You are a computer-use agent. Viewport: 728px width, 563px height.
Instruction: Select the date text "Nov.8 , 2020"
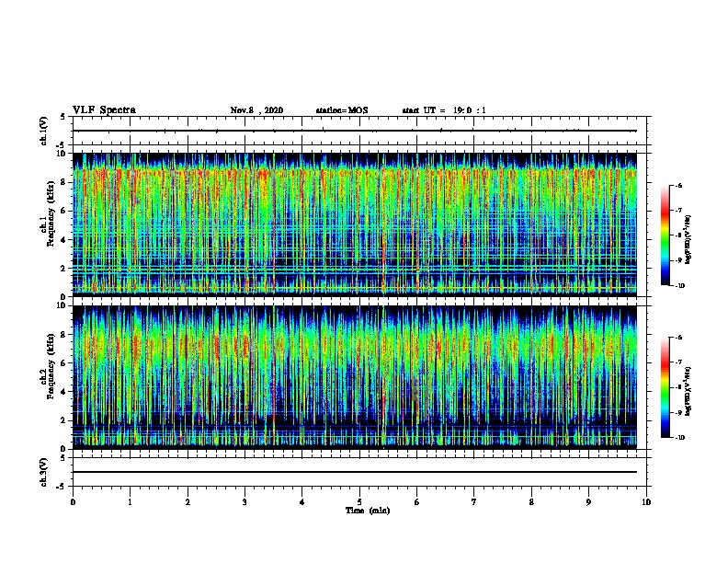pyautogui.click(x=256, y=110)
